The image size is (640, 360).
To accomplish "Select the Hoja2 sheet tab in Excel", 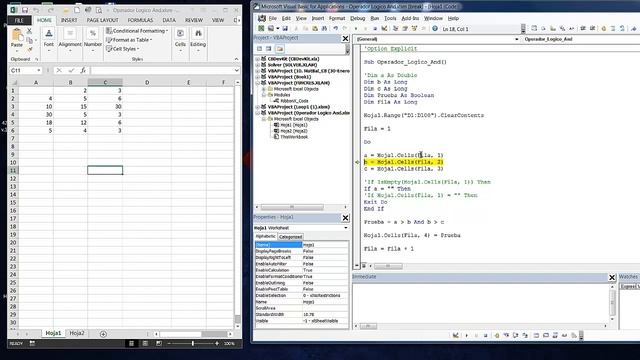I will click(77, 333).
